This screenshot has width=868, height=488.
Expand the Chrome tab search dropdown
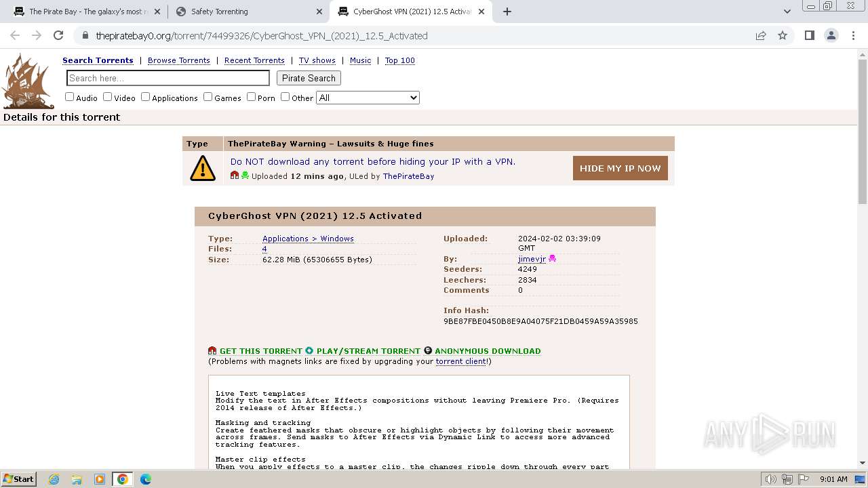point(787,12)
